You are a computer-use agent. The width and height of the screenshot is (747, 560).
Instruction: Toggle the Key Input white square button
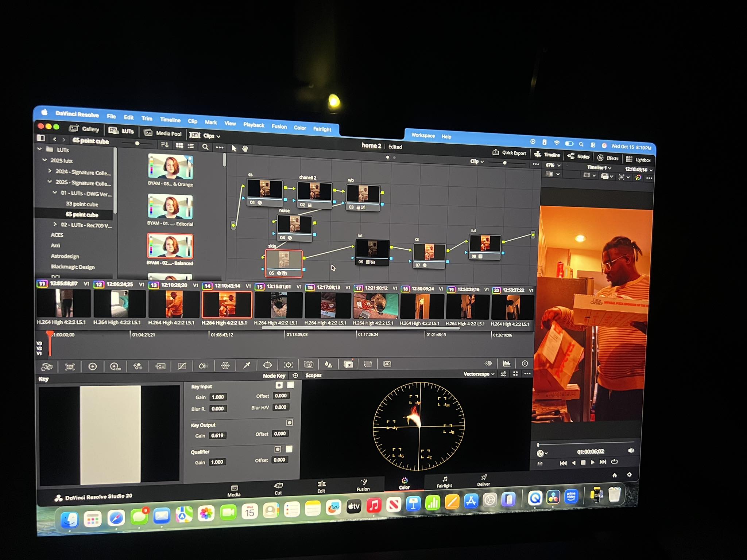pos(290,385)
